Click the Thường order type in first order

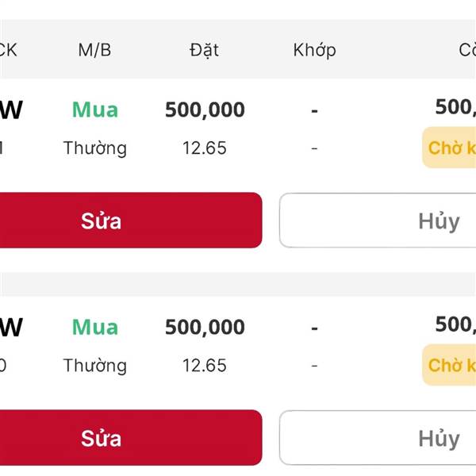pos(95,148)
